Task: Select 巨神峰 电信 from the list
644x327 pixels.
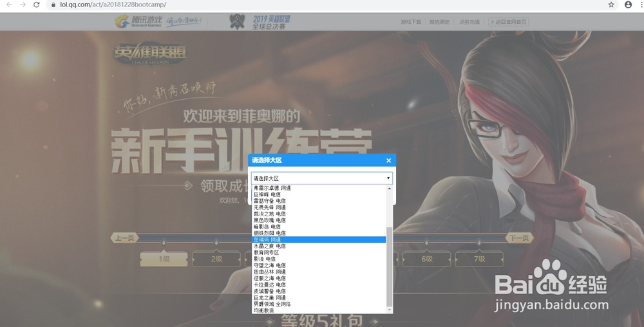Action: coord(319,194)
